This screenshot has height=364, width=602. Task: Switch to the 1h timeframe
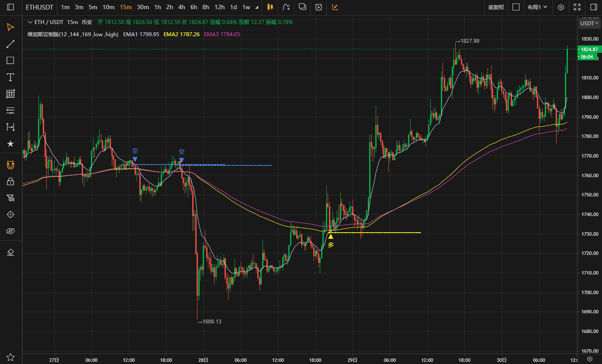[x=158, y=7]
